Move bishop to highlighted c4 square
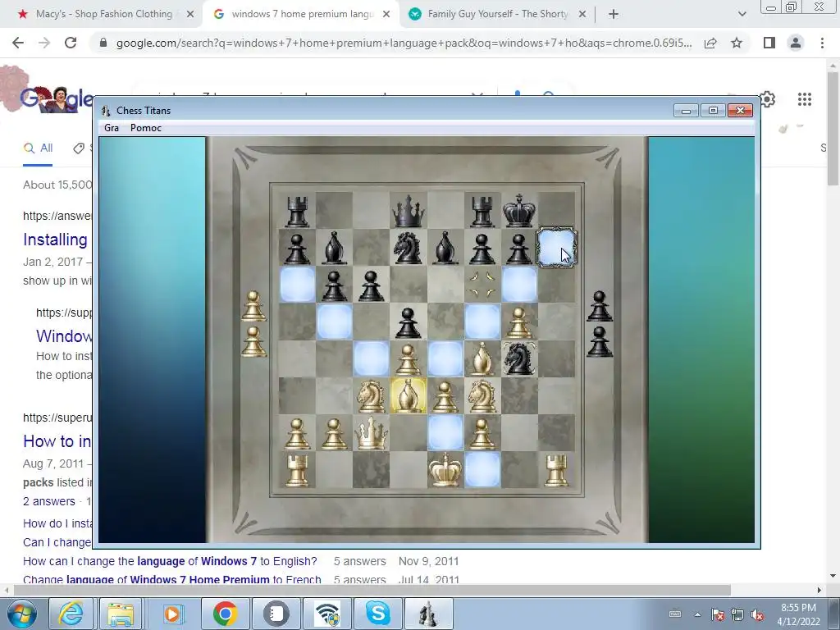The width and height of the screenshot is (840, 630). 372,358
